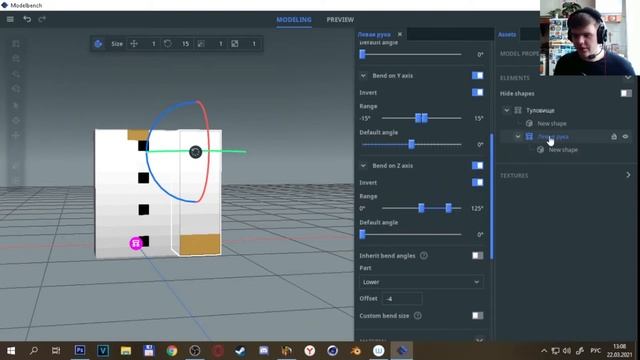This screenshot has width=640, height=360.
Task: Click the scale snap icon
Action: point(201,44)
